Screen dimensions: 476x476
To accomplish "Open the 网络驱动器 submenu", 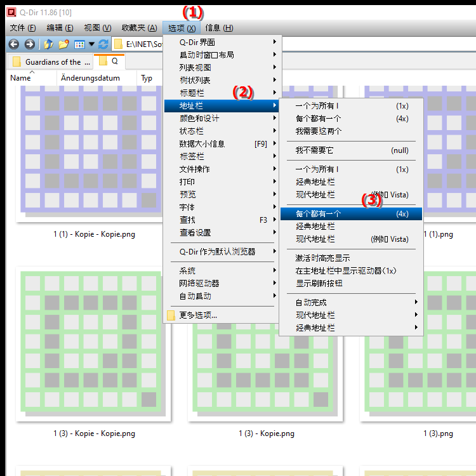I will (x=223, y=283).
